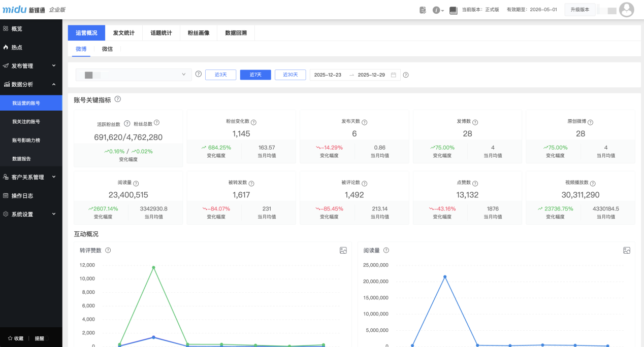
Task: Switch to the 微信 sub-tab
Action: click(x=107, y=49)
